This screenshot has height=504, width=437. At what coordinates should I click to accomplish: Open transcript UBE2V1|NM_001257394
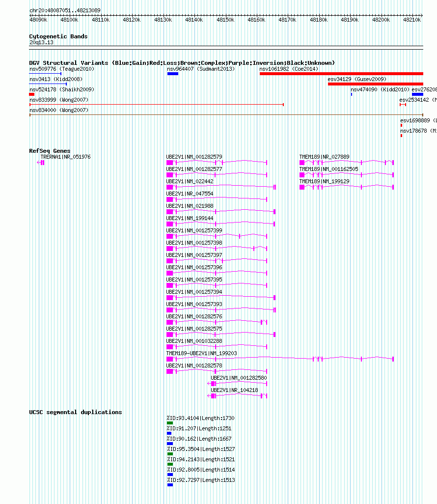[194, 292]
